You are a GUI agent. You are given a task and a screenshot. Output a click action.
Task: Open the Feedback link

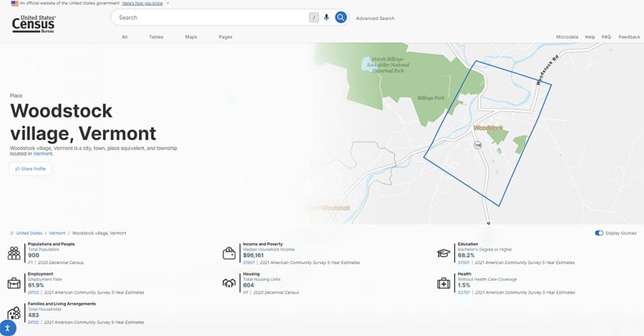(x=629, y=37)
